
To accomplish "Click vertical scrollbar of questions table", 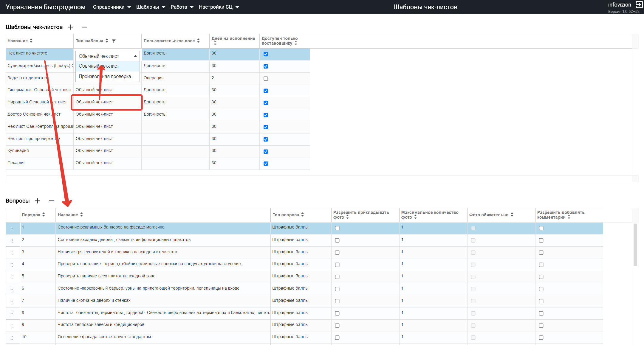I will [635, 245].
